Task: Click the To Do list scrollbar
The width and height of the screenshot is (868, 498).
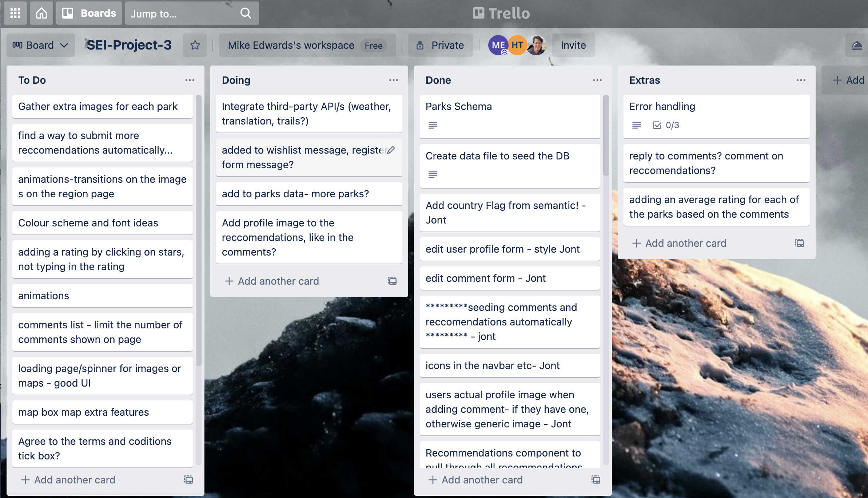Action: [199, 230]
